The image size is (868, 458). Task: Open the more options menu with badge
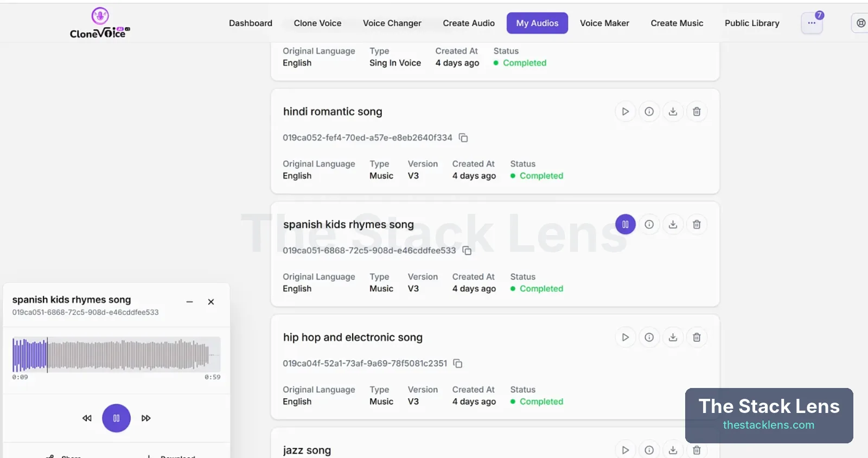click(x=812, y=23)
